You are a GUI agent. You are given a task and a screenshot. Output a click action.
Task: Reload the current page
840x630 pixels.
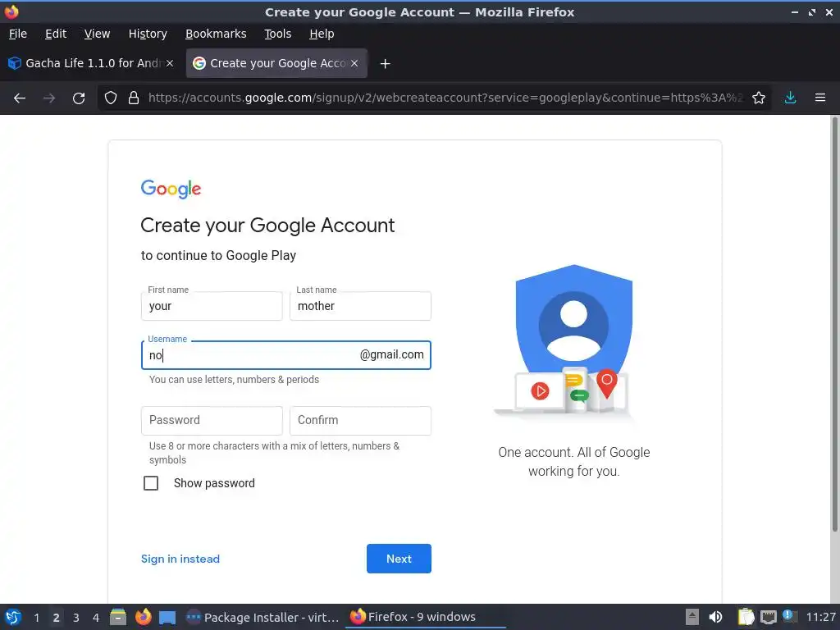click(79, 98)
